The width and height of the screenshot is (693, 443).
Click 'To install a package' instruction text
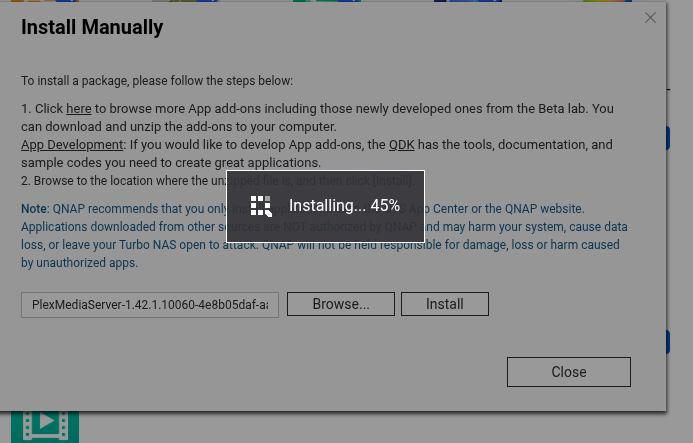coord(157,81)
